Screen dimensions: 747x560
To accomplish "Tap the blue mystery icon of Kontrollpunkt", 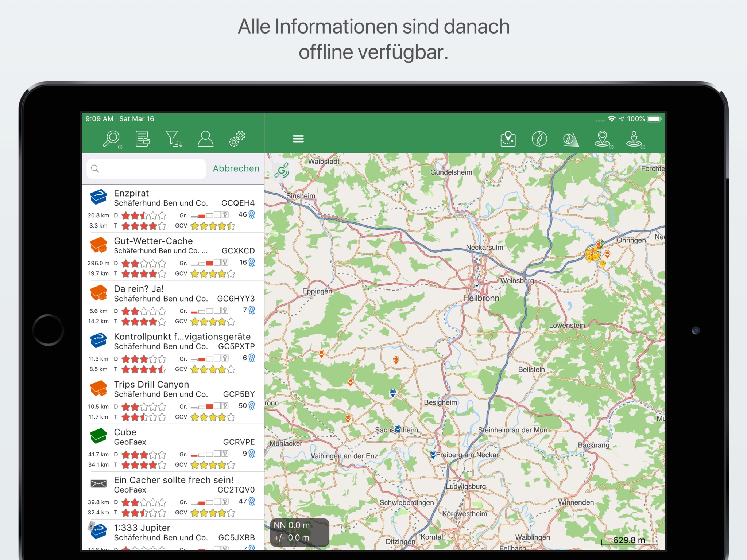I will [98, 341].
